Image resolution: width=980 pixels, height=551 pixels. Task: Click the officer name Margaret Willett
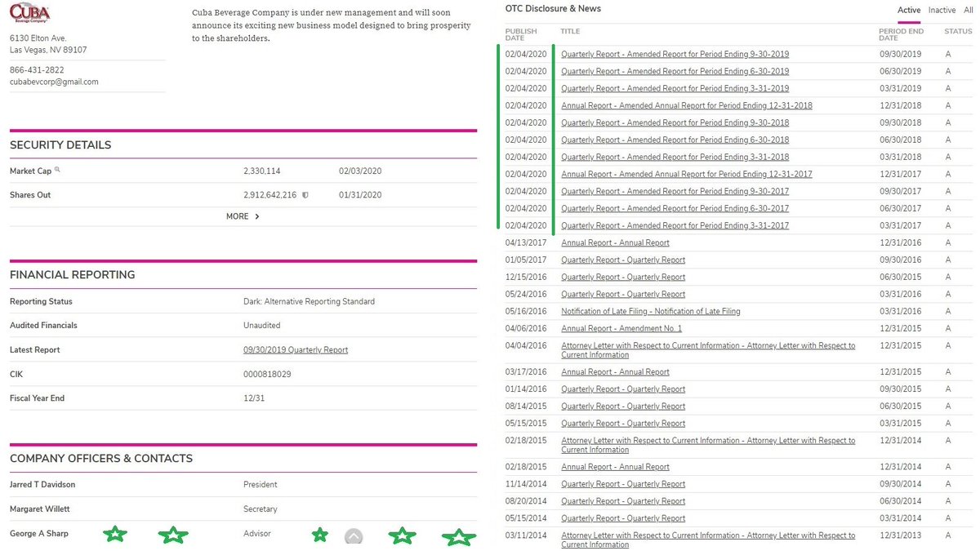point(40,509)
